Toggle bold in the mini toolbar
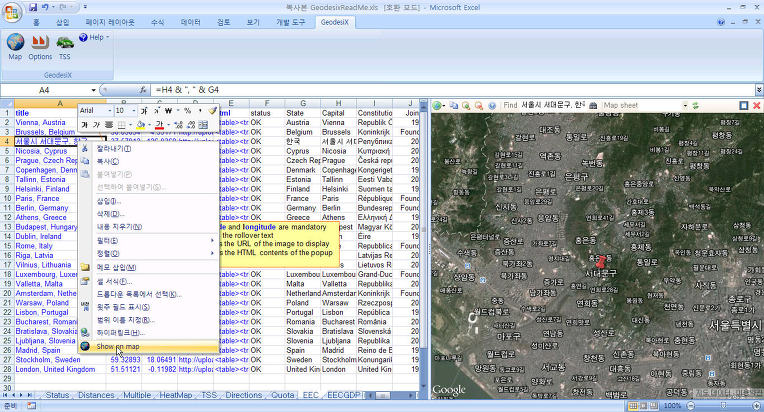 click(x=84, y=125)
